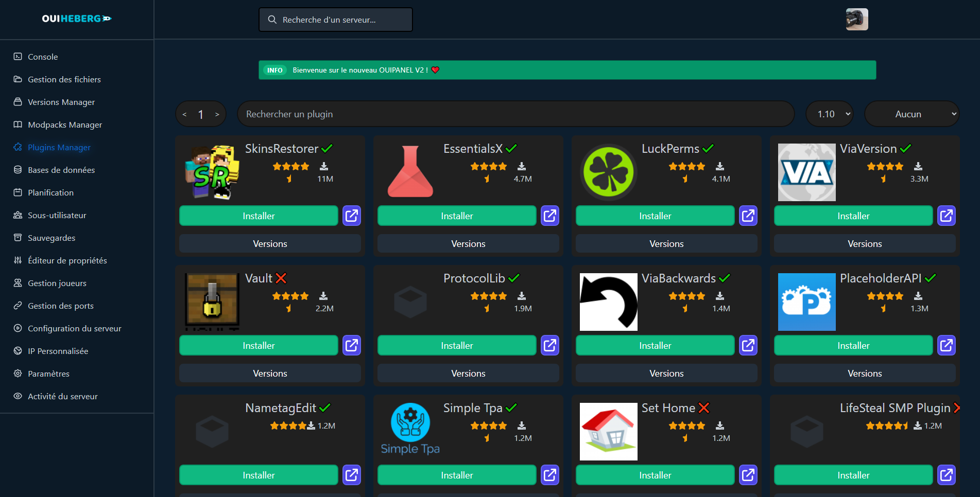Click the Set Home house thumbnail
The width and height of the screenshot is (980, 497).
point(609,432)
